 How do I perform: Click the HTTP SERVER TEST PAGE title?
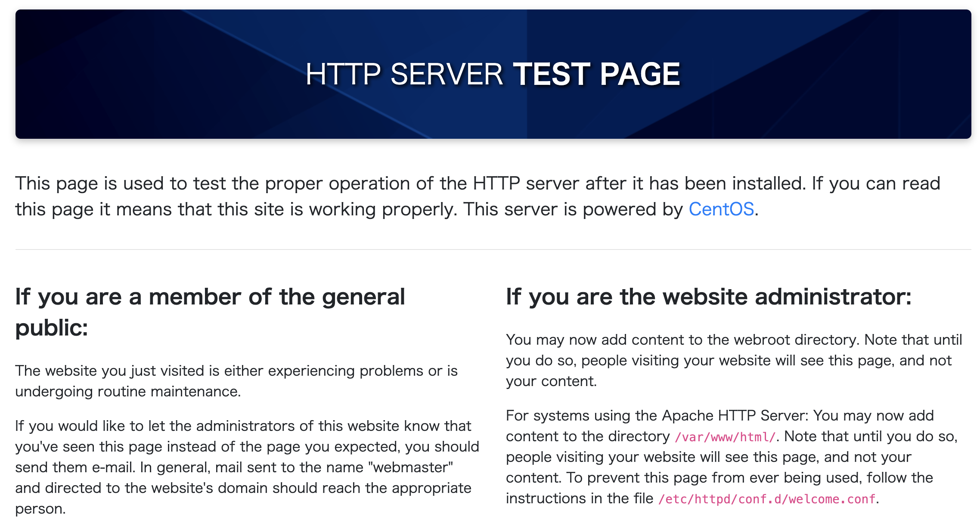[x=493, y=74]
